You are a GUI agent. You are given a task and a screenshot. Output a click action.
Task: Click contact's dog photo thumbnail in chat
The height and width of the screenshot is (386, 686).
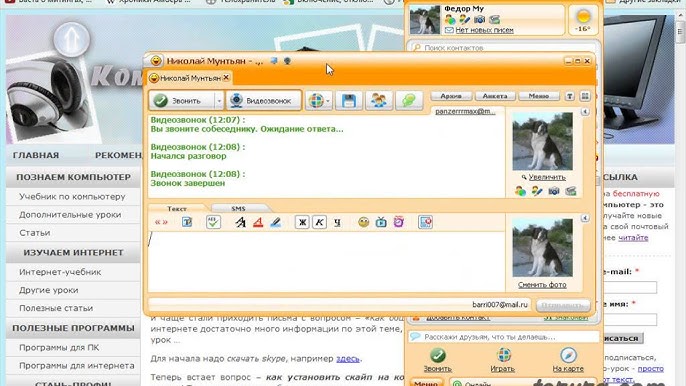(542, 141)
